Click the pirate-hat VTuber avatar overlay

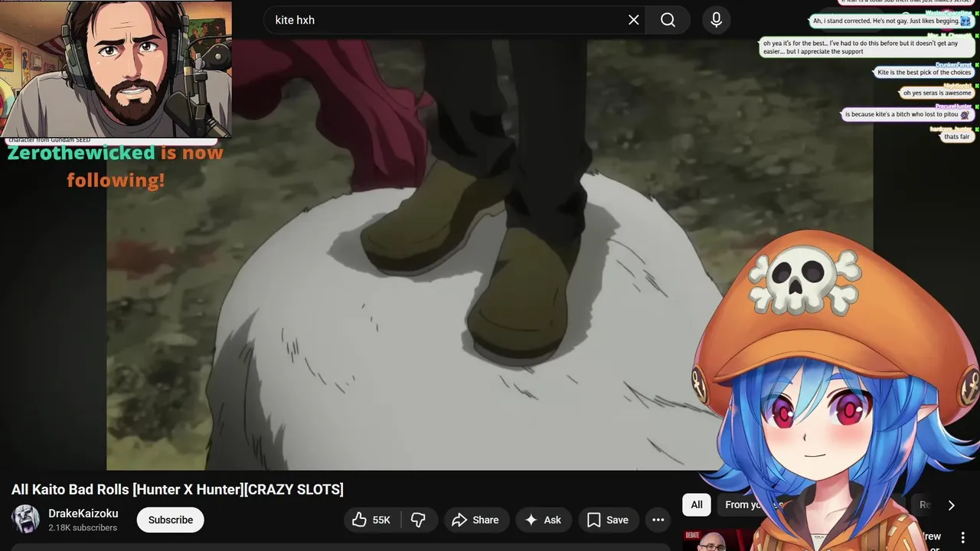coord(835,390)
